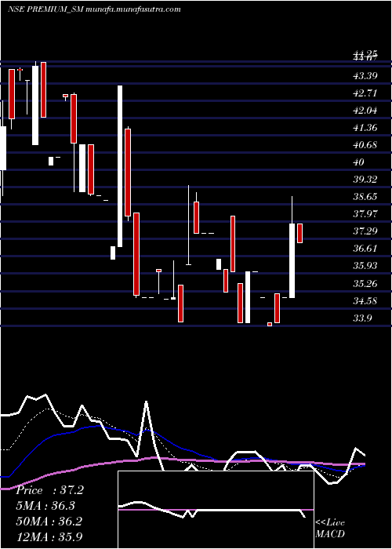Click the 39.32 price axis label
The width and height of the screenshot is (392, 549).
click(x=365, y=180)
